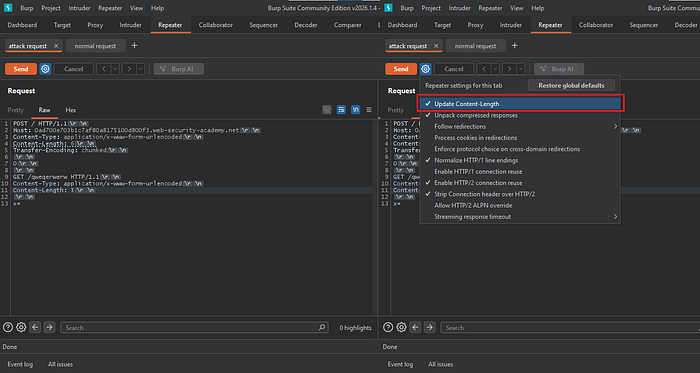Toggle Enable HTTP/2 connection reuse
Image resolution: width=700 pixels, height=373 pixels.
pos(520,183)
